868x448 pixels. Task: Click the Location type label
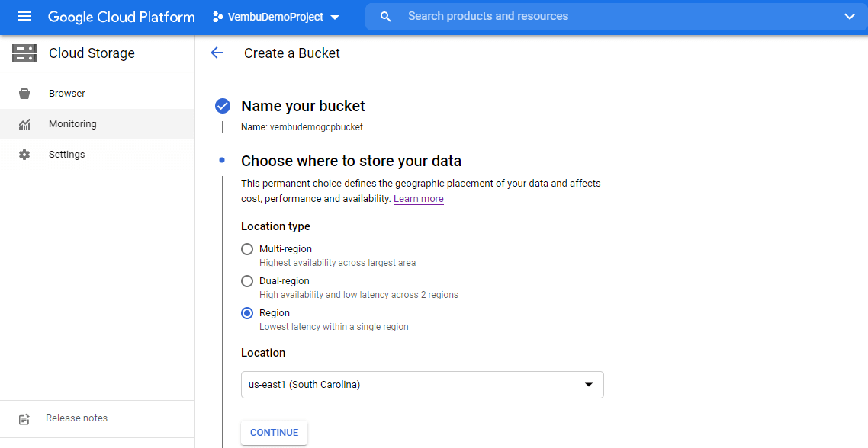(x=275, y=226)
